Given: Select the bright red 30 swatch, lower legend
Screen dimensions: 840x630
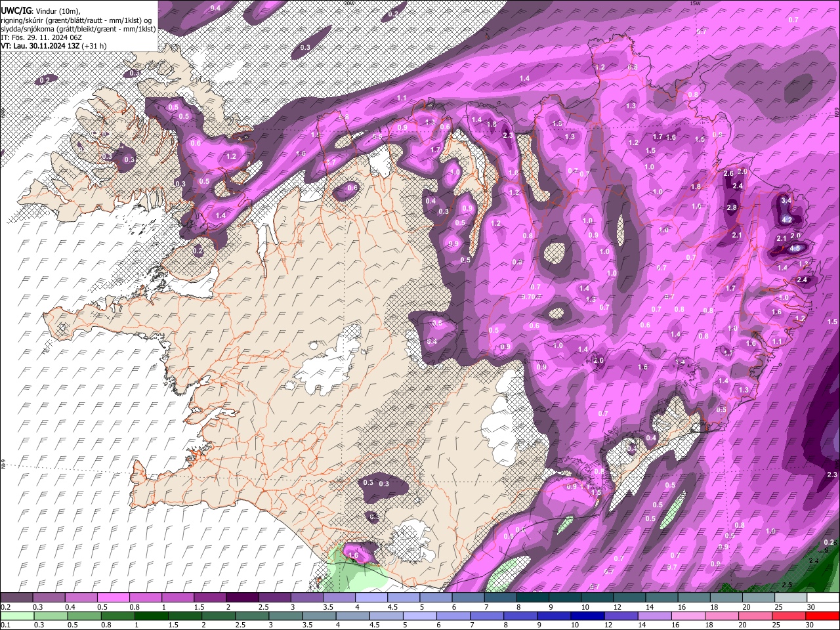Looking at the screenshot, I should [822, 616].
